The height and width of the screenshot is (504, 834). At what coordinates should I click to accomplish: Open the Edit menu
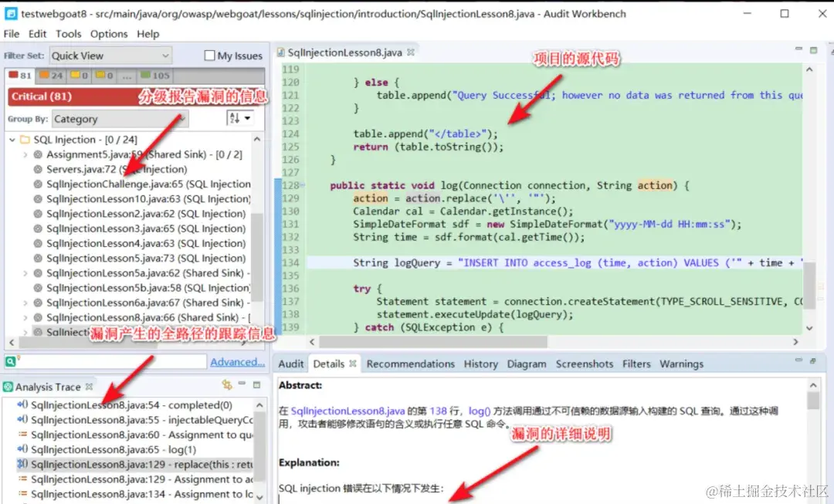[37, 34]
